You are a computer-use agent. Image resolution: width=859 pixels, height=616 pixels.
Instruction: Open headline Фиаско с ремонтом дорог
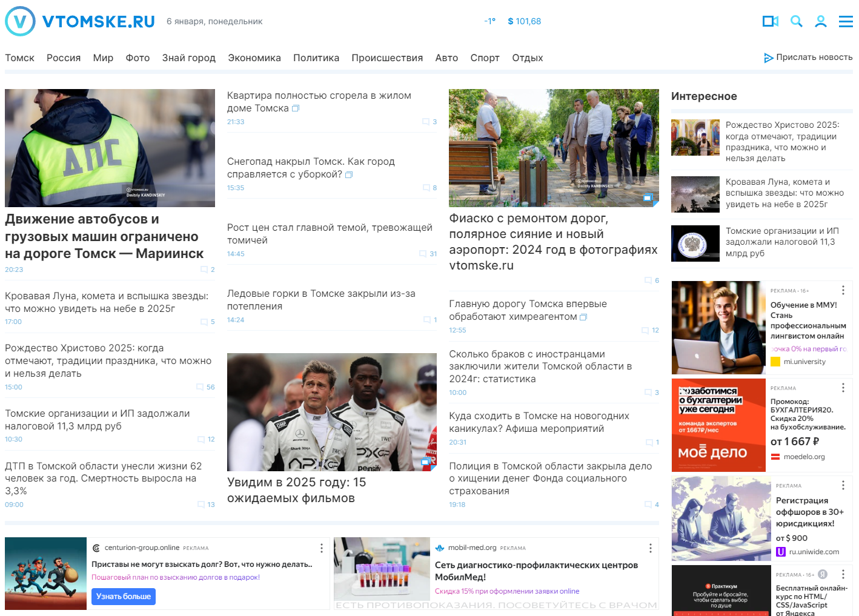click(x=553, y=242)
